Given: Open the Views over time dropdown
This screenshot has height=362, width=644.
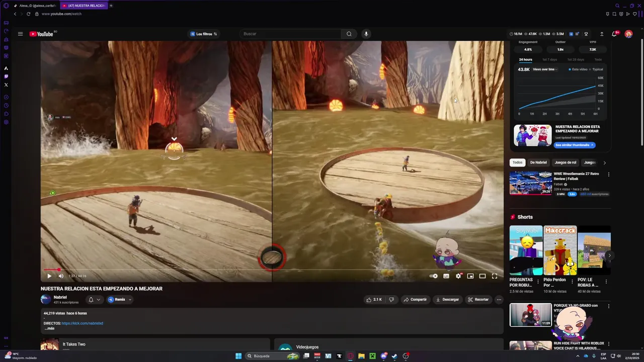Looking at the screenshot, I should [x=544, y=69].
